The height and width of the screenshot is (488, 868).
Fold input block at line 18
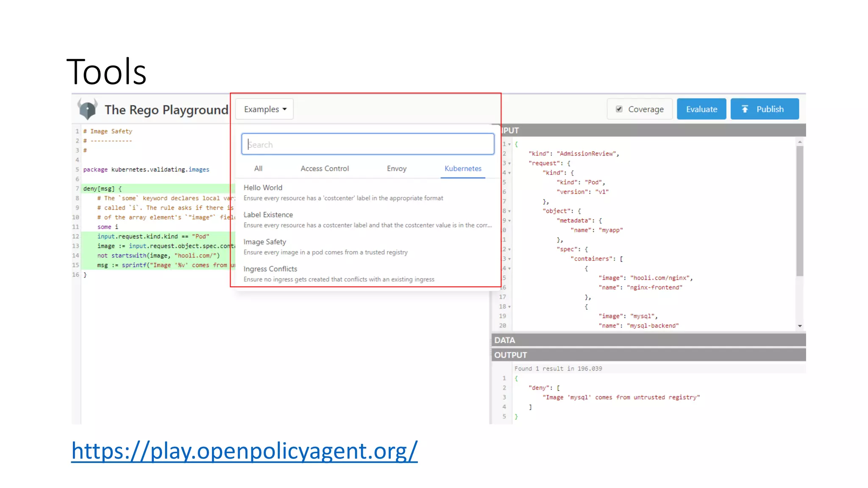click(509, 307)
